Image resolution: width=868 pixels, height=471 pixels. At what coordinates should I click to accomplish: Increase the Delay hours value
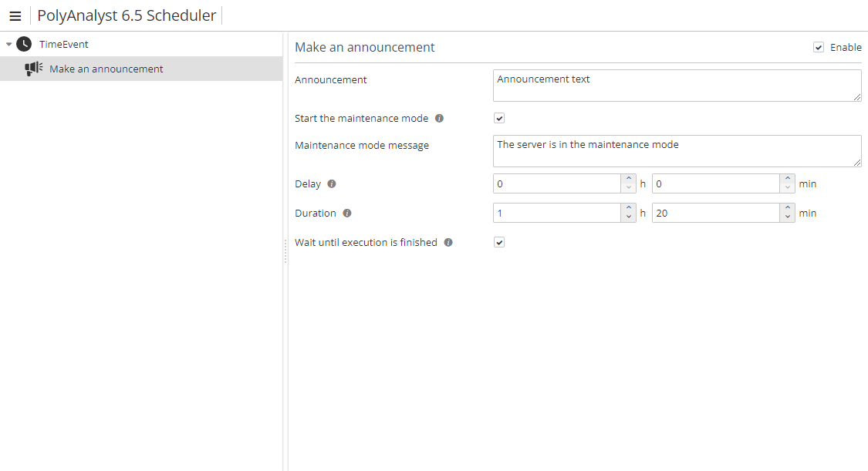pyautogui.click(x=628, y=180)
